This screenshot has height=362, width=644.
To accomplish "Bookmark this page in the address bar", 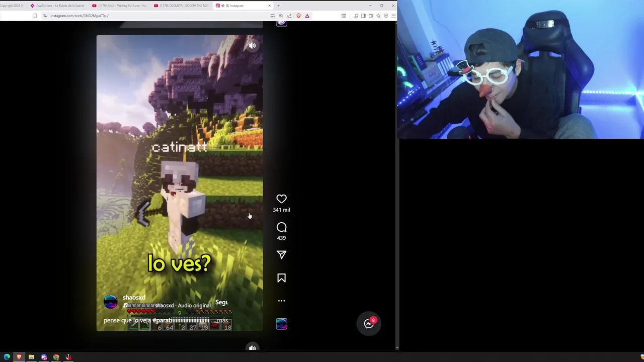I will [35, 16].
